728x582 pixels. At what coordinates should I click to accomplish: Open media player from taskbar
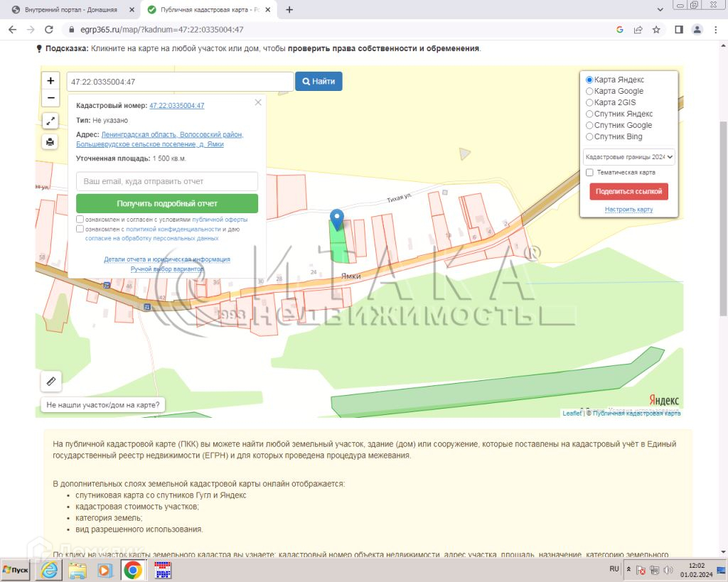coord(105,570)
